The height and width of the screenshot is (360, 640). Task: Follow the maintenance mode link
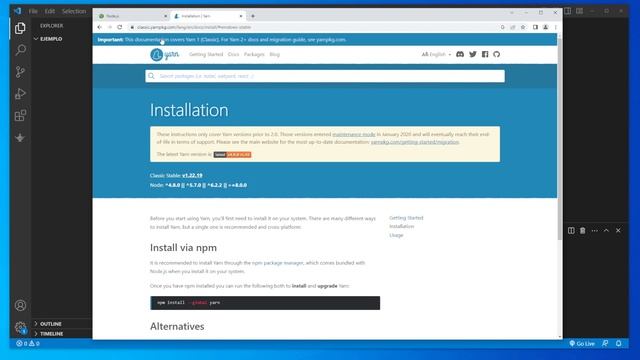[353, 134]
